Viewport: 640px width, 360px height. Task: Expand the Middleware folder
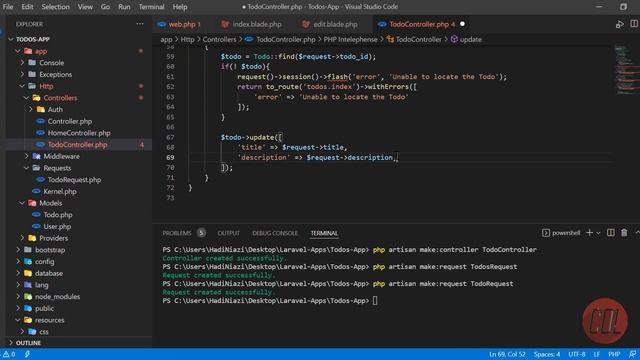(x=26, y=156)
